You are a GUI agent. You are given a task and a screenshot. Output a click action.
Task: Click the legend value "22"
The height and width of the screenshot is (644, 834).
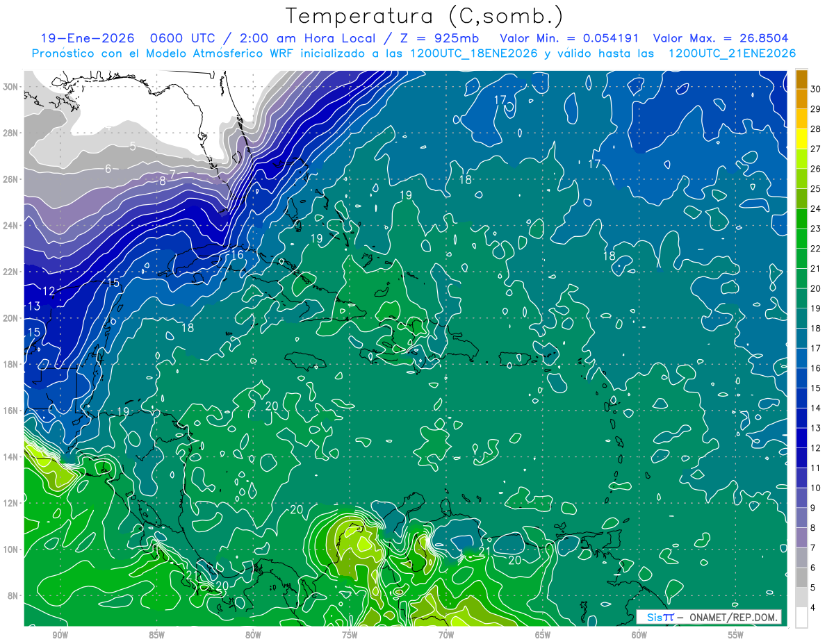point(816,249)
